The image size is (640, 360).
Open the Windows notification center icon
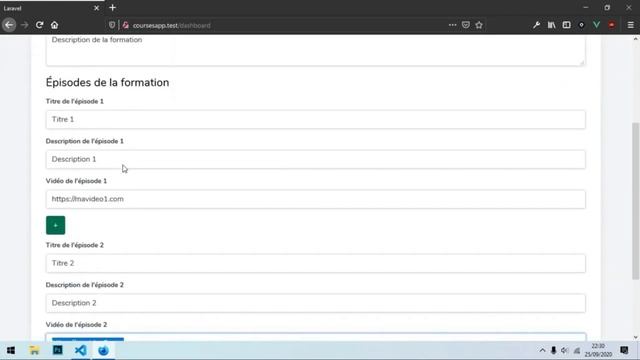click(624, 351)
